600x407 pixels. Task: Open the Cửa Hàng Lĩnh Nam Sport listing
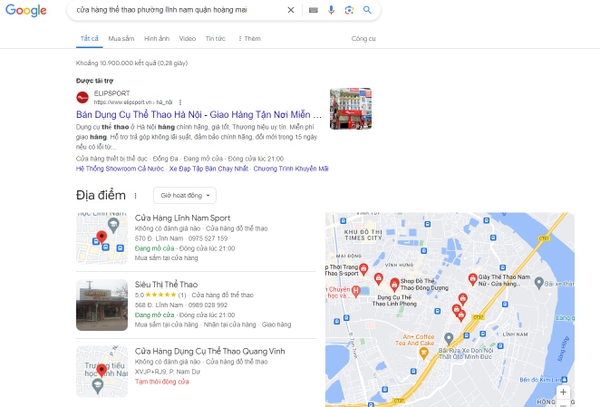(183, 218)
